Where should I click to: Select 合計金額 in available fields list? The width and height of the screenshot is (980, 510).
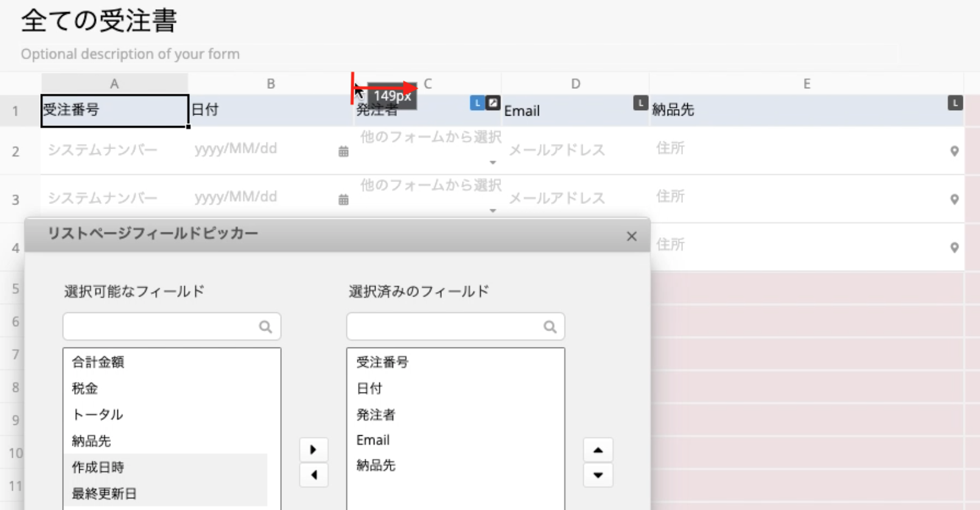(98, 362)
